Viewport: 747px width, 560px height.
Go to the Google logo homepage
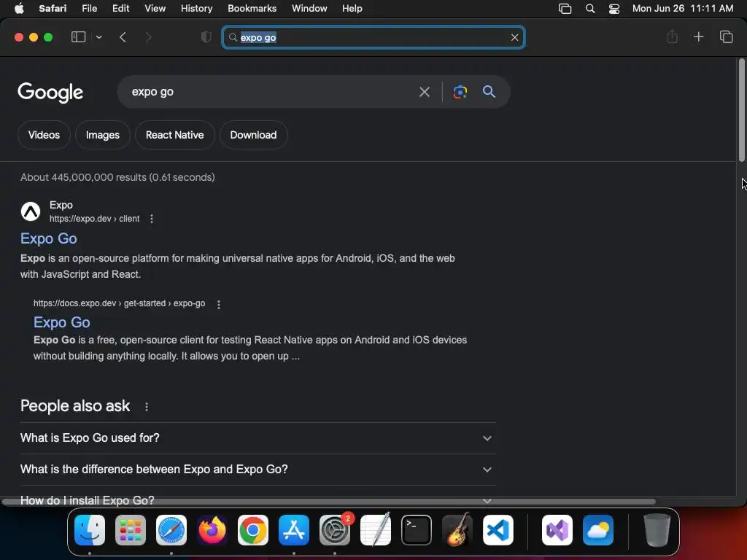(x=50, y=93)
